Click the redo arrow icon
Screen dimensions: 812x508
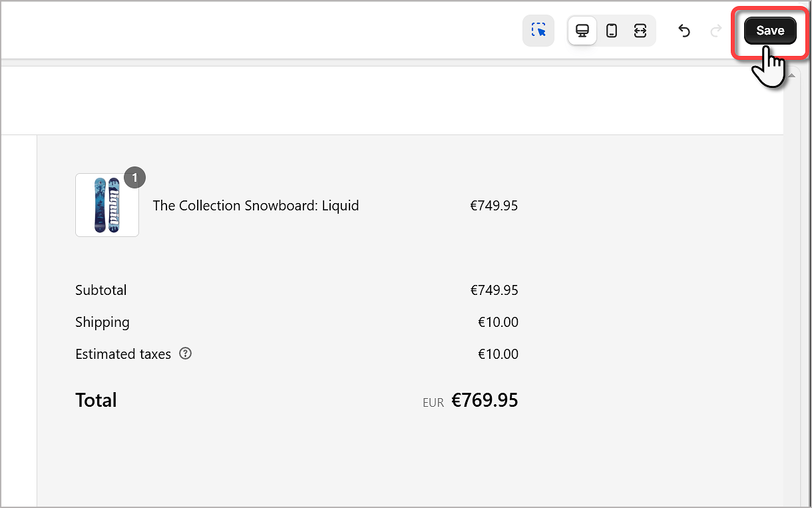point(716,31)
